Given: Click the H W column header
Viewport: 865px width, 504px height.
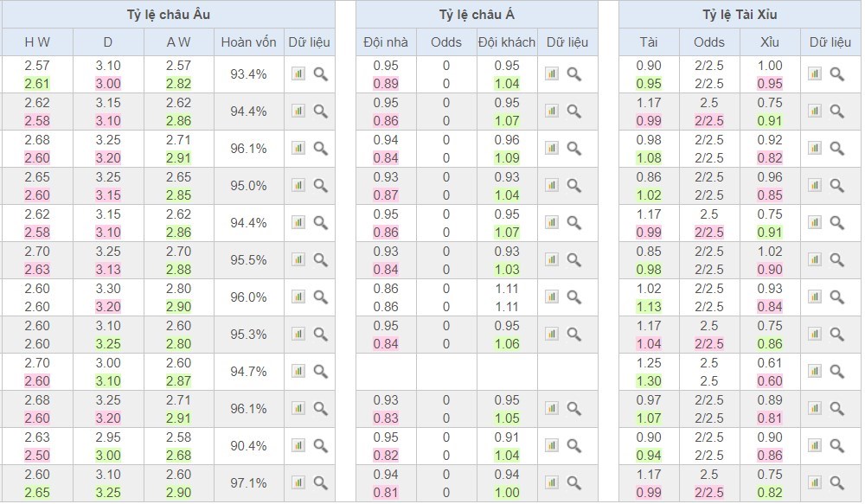Looking at the screenshot, I should point(36,42).
